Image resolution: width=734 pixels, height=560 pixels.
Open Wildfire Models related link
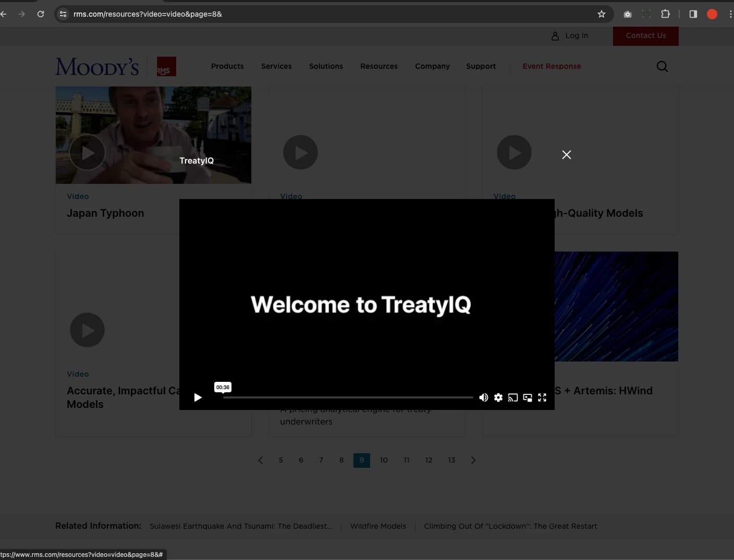click(x=378, y=526)
